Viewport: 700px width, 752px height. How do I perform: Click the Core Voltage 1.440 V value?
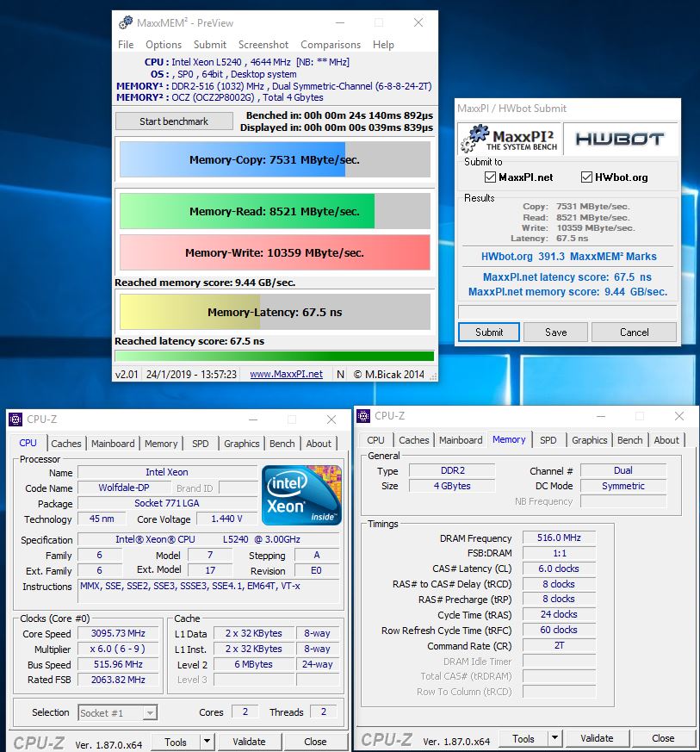(226, 519)
